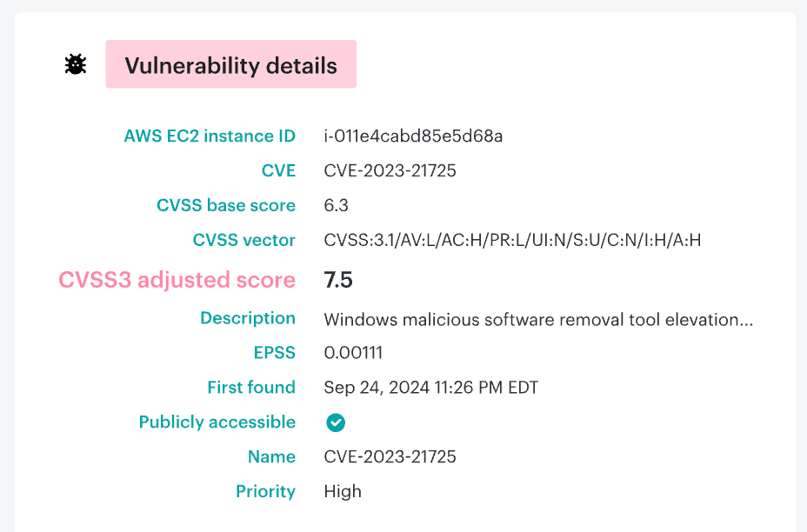807x532 pixels.
Task: Open CVE-2023-21725 vulnerability link
Action: tap(390, 170)
